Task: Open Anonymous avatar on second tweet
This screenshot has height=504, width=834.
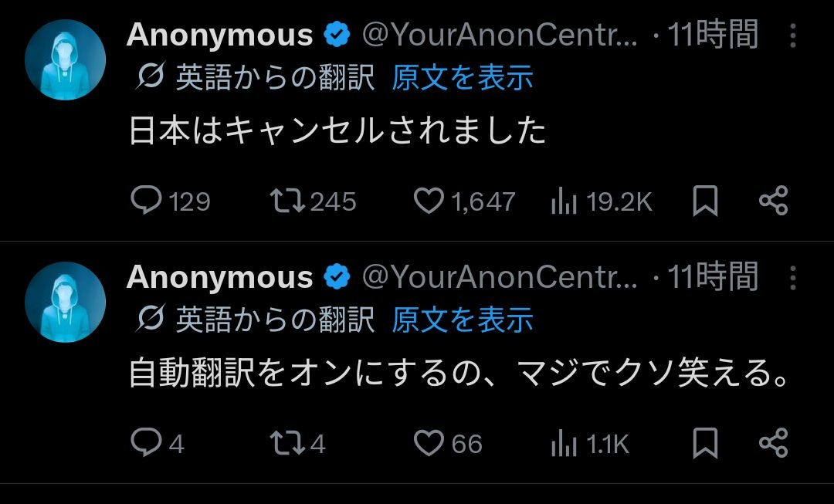Action: point(65,302)
